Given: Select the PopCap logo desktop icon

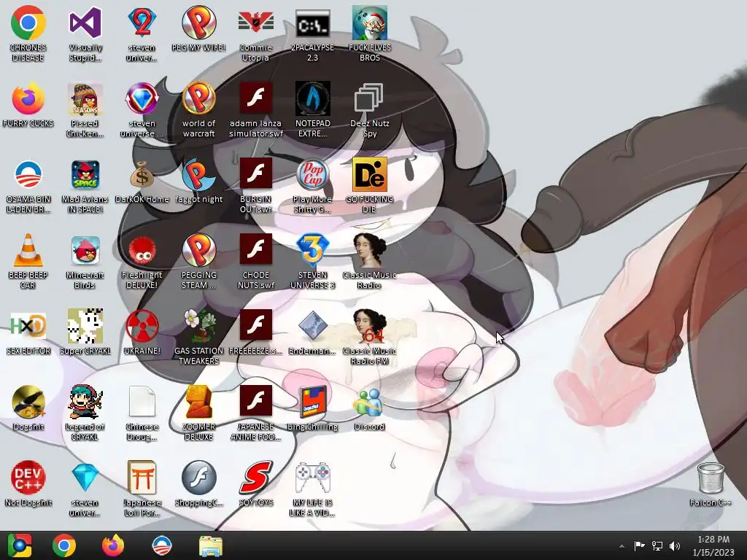Looking at the screenshot, I should click(312, 174).
